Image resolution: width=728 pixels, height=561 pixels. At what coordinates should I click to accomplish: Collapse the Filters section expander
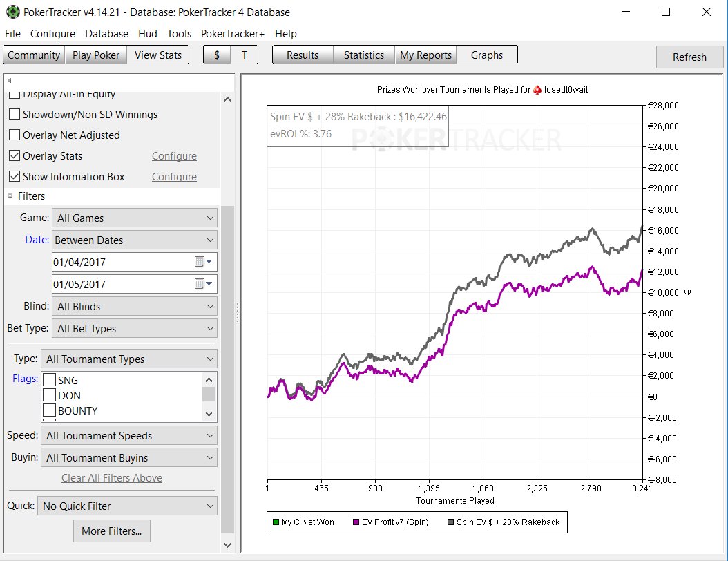click(x=10, y=196)
